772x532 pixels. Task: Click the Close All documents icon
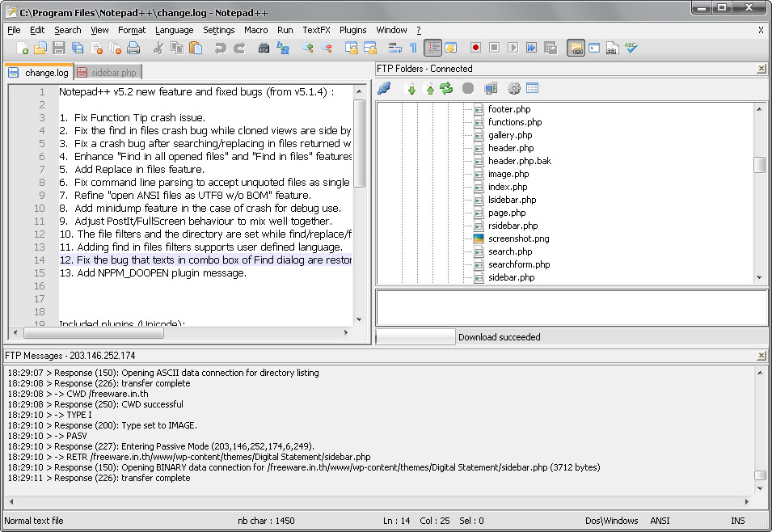[x=115, y=48]
